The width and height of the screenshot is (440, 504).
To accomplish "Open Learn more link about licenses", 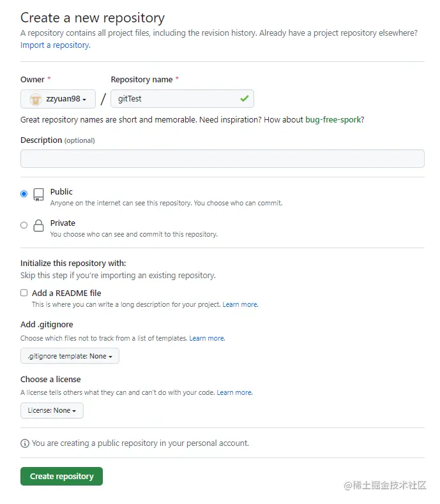I will (234, 392).
